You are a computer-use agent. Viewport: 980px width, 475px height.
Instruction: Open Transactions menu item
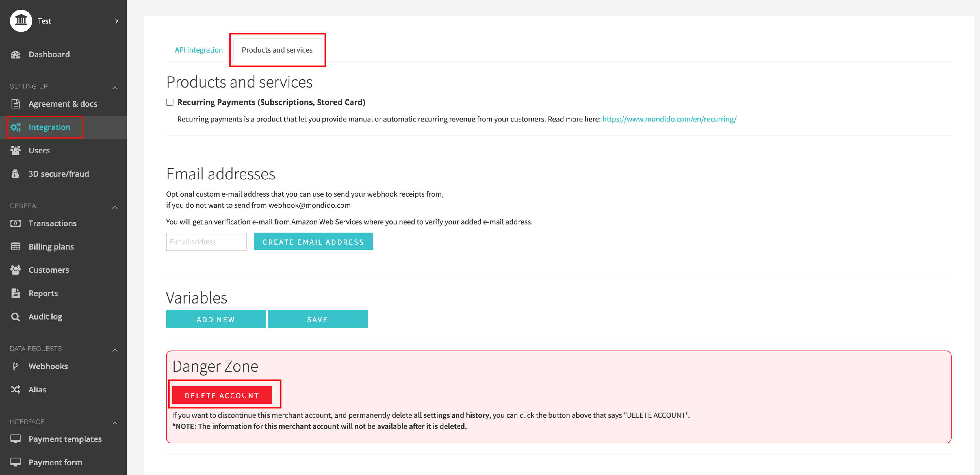53,223
